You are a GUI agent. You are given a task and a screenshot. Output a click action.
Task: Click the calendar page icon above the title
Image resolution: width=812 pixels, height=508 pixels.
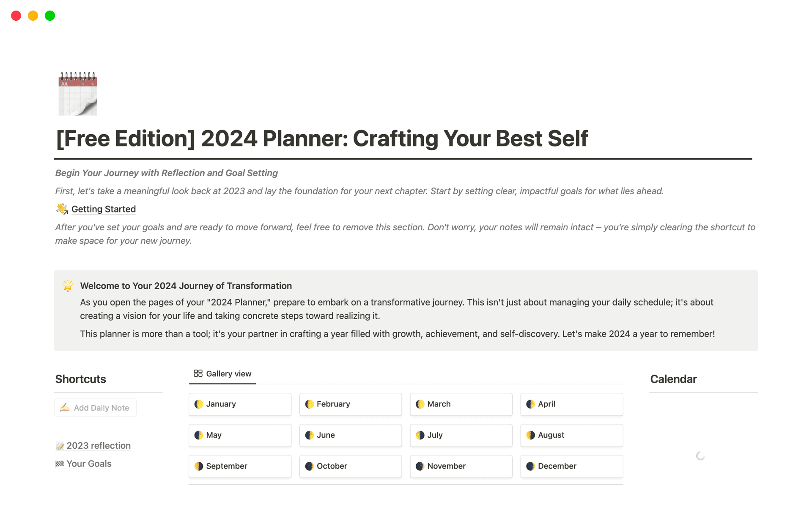tap(78, 94)
